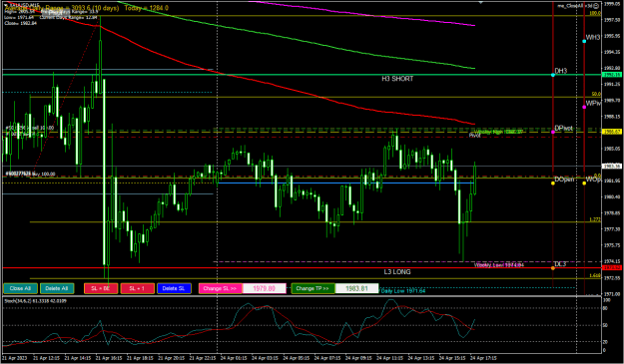Viewport: 624px width, 364px height.
Task: Set stop loss to breakeven with SL = BE
Action: (x=101, y=288)
